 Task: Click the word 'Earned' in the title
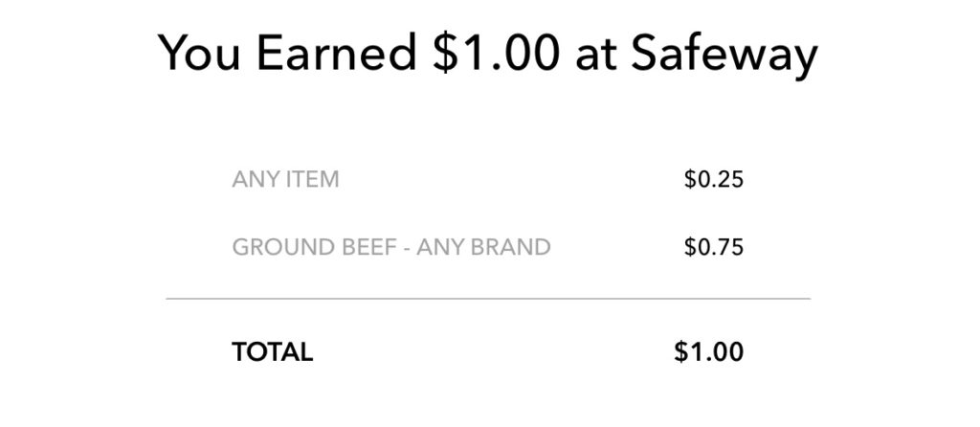coord(336,53)
